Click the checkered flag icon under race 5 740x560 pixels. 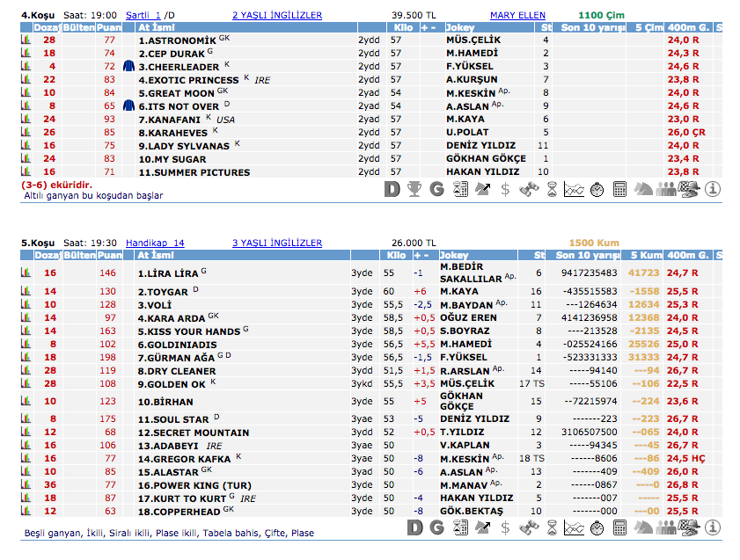click(x=689, y=527)
